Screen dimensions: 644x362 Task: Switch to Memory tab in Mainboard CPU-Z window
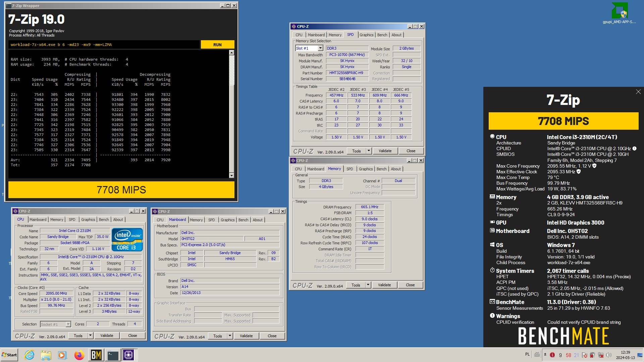[196, 220]
